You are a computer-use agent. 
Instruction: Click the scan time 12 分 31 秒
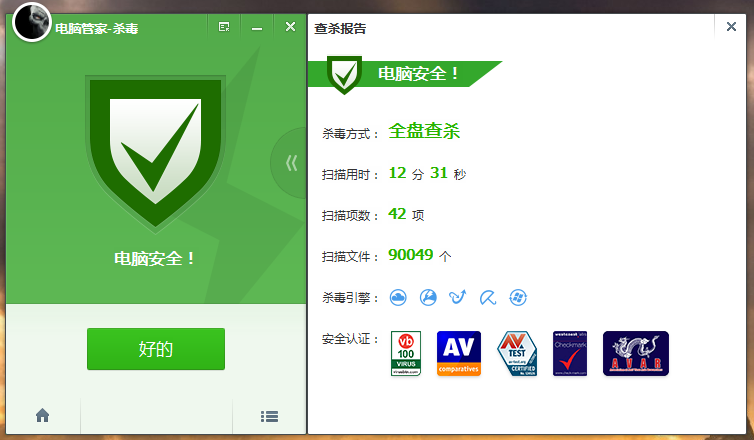tap(427, 173)
